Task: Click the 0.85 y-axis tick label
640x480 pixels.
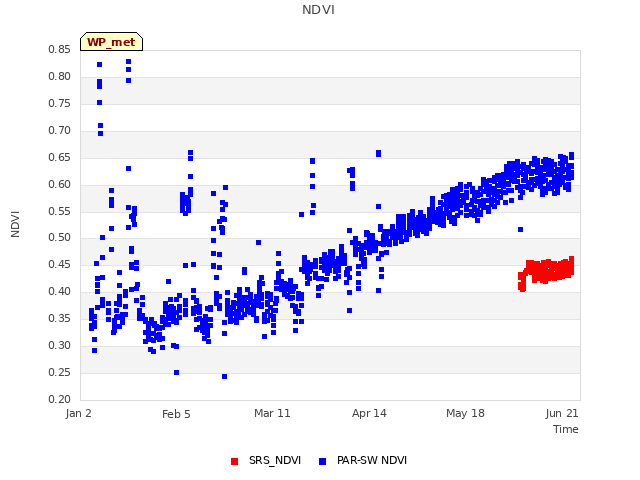Action: [59, 49]
